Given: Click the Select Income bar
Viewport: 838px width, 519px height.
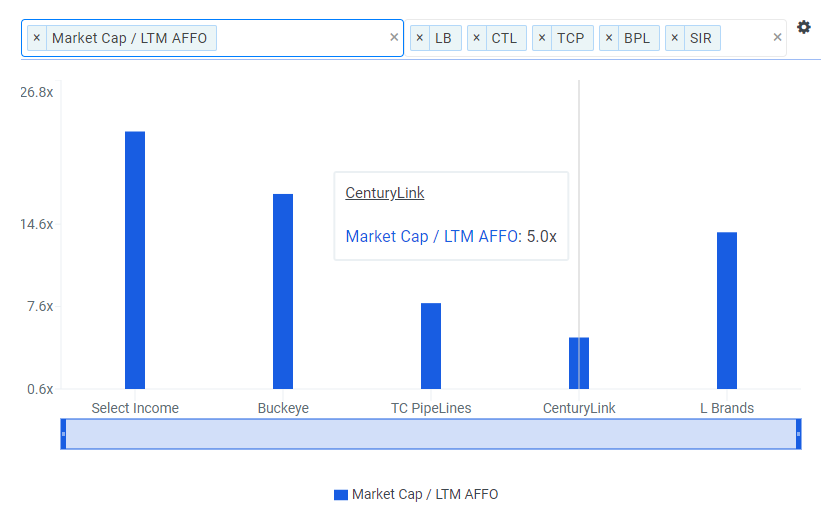Looking at the screenshot, I should (x=135, y=260).
